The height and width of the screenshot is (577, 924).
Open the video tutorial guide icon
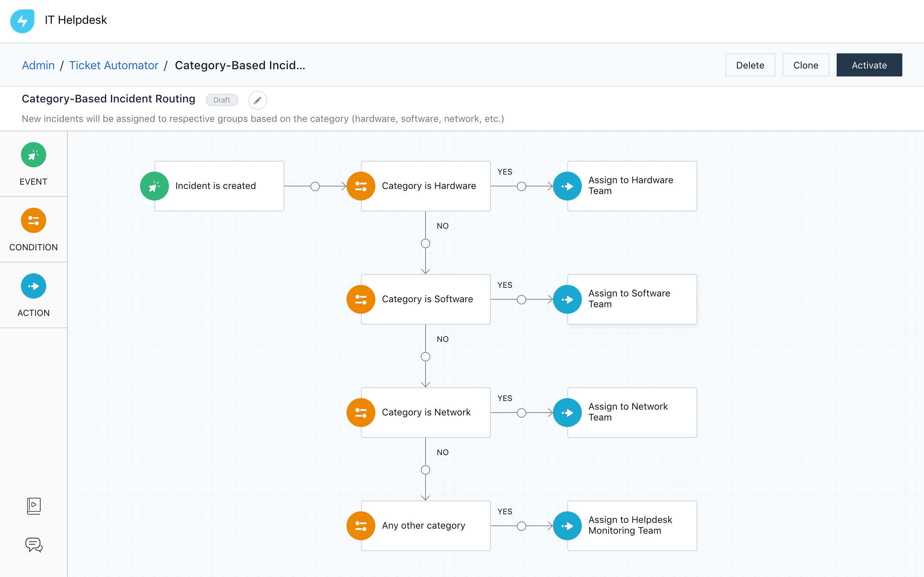(x=34, y=506)
